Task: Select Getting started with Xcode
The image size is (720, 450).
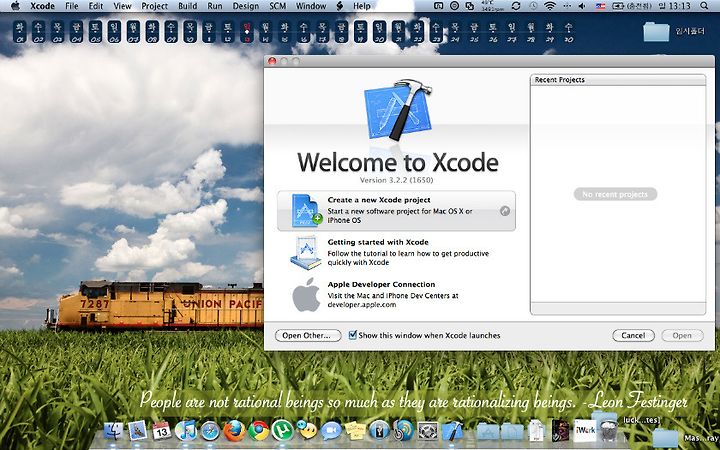Action: (x=396, y=253)
